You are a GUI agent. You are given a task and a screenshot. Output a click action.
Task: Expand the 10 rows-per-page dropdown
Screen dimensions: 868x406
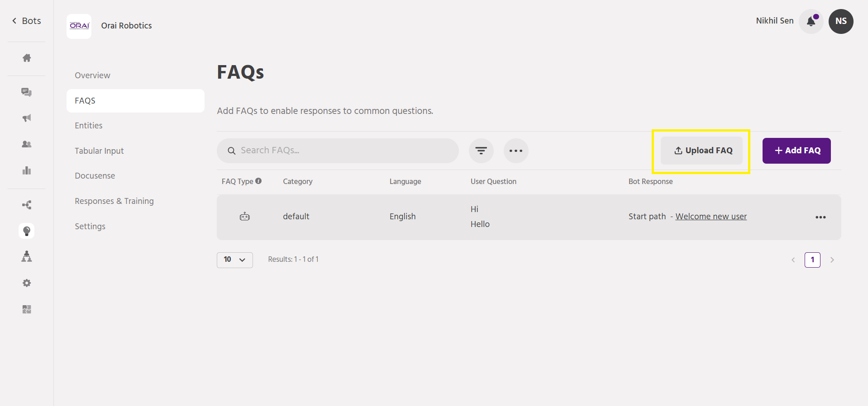point(234,260)
